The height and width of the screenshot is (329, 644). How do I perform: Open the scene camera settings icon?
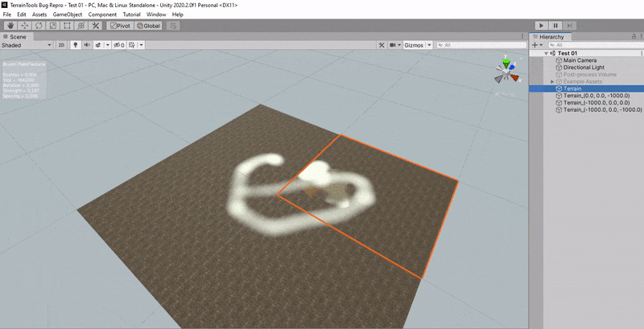tap(393, 45)
